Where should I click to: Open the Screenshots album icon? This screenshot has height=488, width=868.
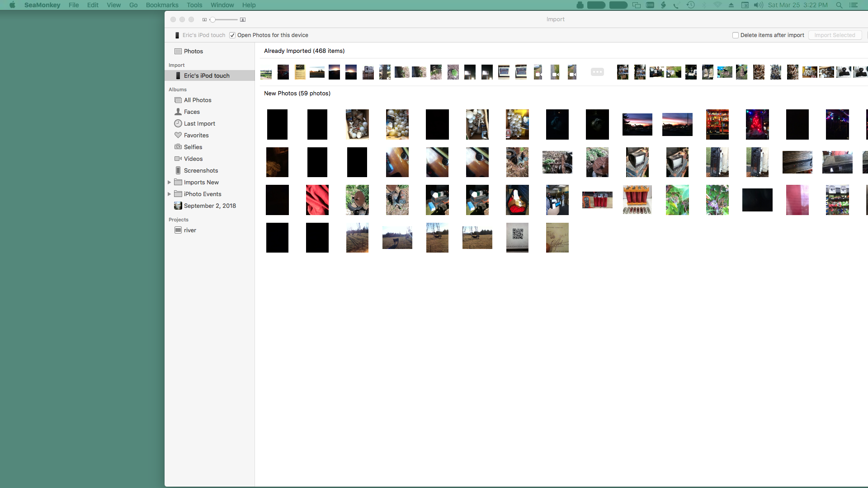tap(178, 170)
